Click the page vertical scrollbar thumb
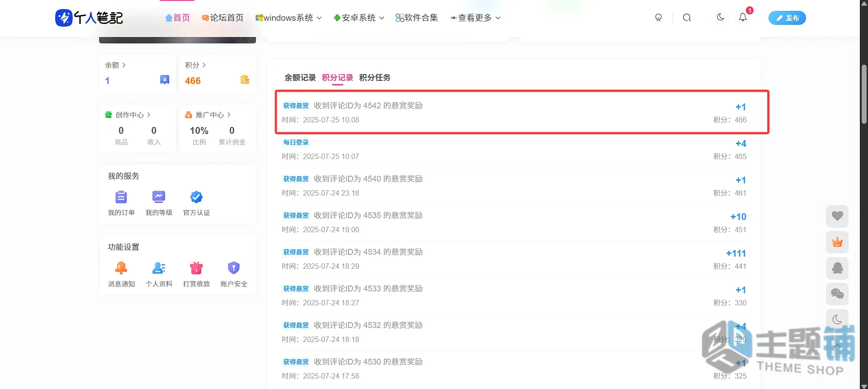The image size is (868, 389). pos(864,94)
